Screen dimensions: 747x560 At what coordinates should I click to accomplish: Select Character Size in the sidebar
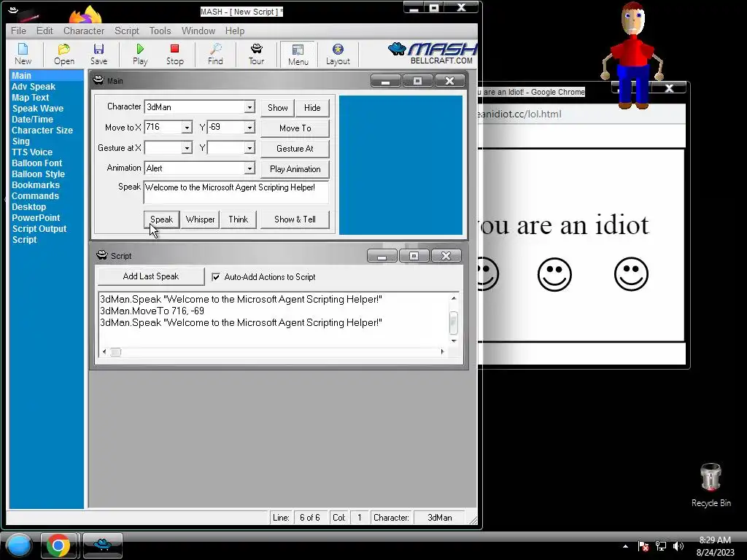[42, 131]
